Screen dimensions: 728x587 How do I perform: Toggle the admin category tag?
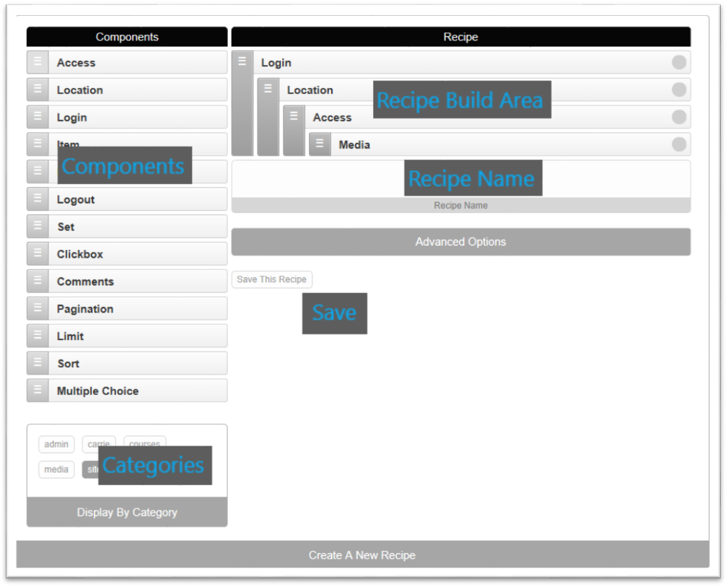56,444
